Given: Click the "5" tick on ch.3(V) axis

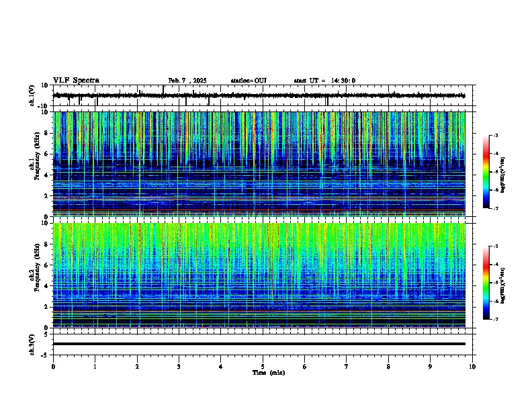Looking at the screenshot, I should click(x=46, y=334).
